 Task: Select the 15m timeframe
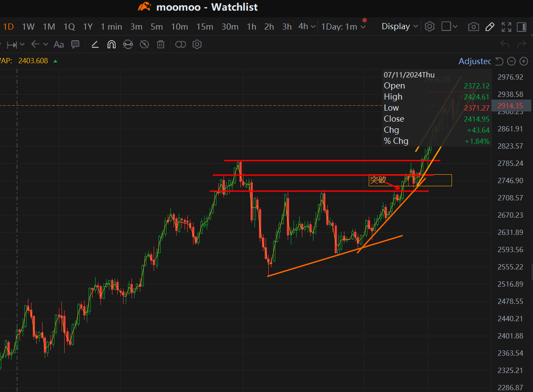coord(205,27)
